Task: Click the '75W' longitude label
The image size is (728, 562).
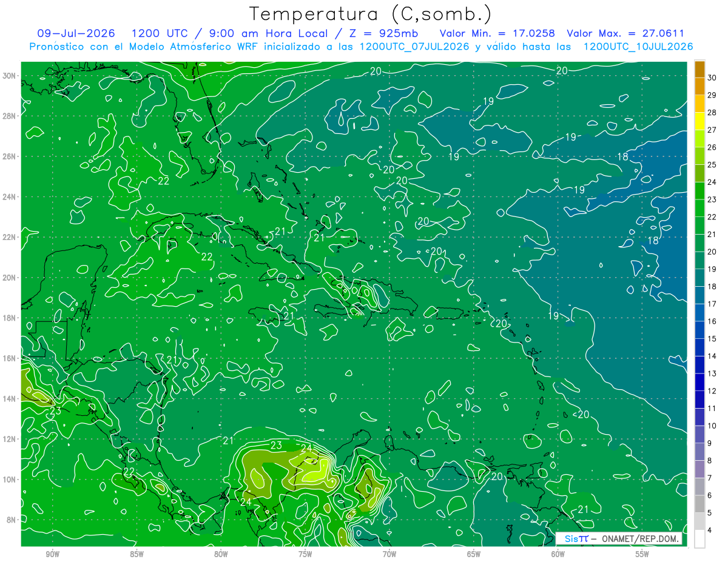Action: (x=305, y=554)
